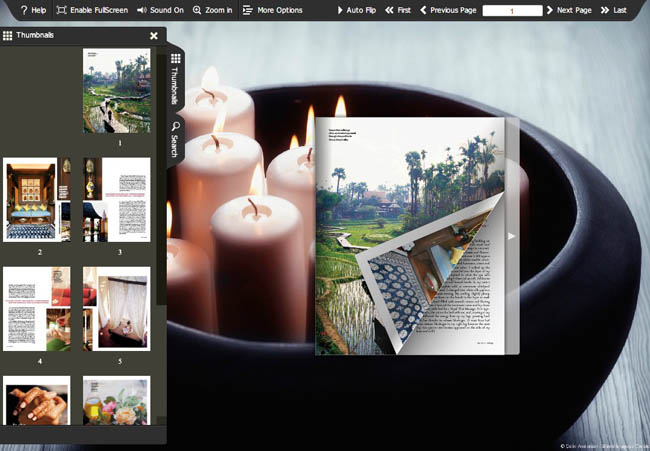Select the vertical Thumbnails side tab

pos(175,79)
